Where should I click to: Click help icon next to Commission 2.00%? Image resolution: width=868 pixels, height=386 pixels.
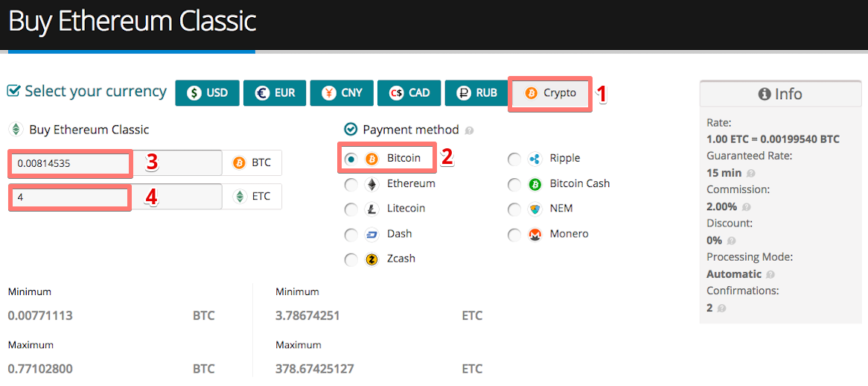click(x=746, y=208)
